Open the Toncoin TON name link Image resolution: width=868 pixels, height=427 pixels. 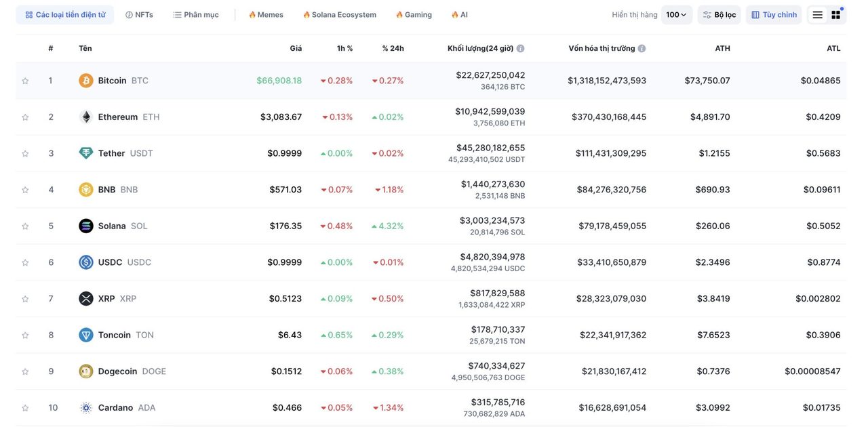coord(125,335)
